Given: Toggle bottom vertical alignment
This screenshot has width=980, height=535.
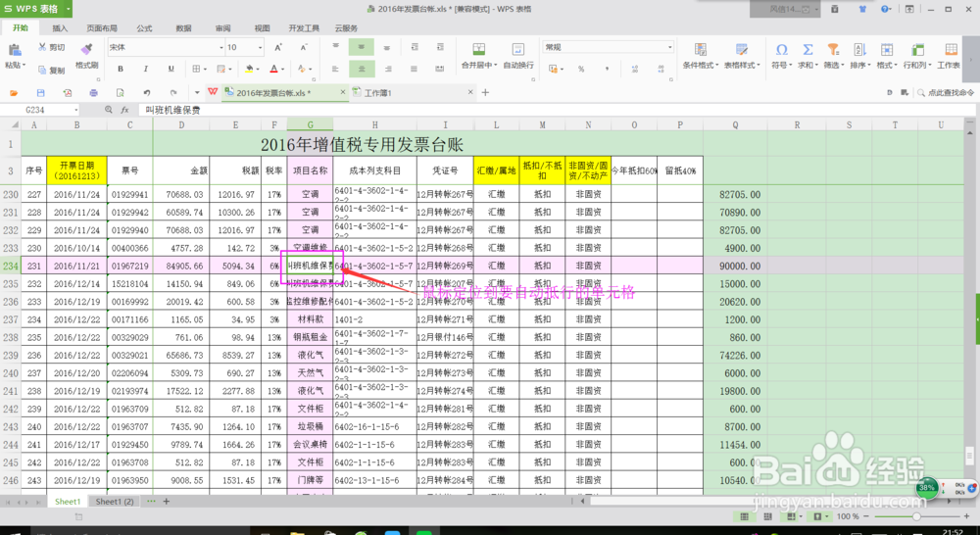Looking at the screenshot, I should (387, 47).
